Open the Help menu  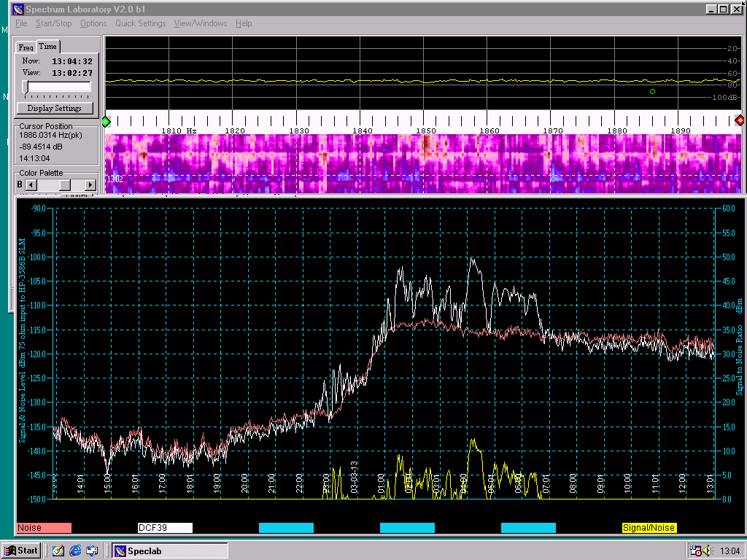244,23
